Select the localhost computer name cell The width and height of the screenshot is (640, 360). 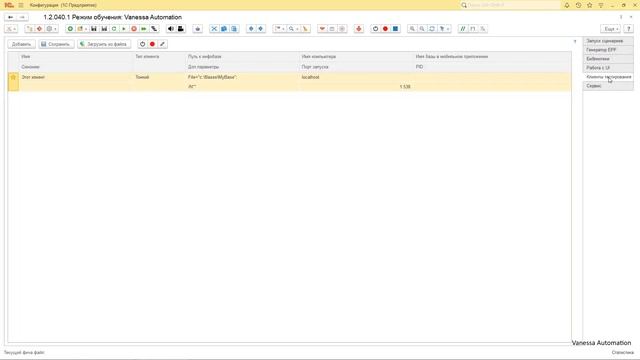[356, 77]
